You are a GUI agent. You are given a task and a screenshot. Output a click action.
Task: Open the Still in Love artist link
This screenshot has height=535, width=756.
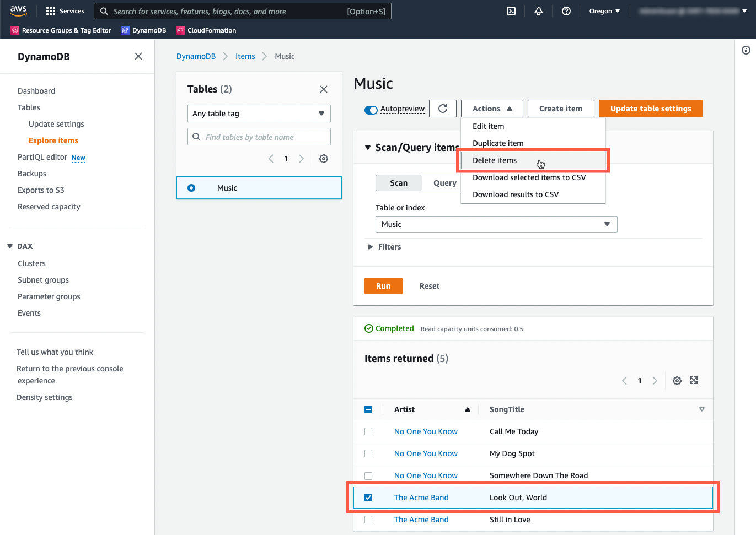click(421, 520)
